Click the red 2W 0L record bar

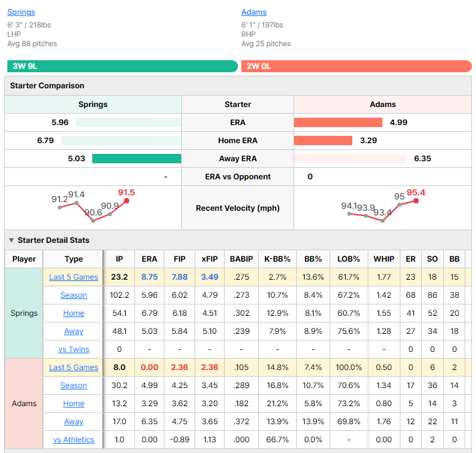[x=356, y=66]
